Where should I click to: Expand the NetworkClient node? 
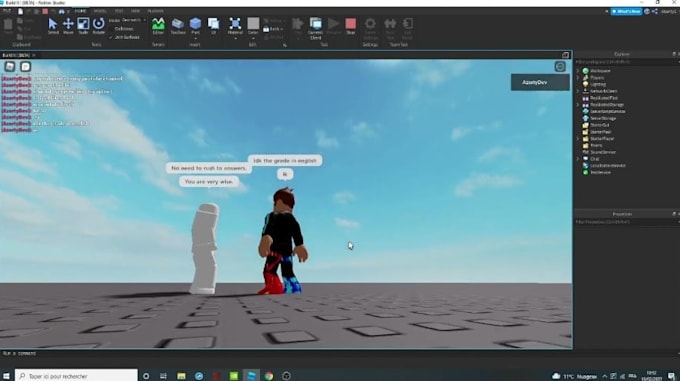(x=578, y=91)
